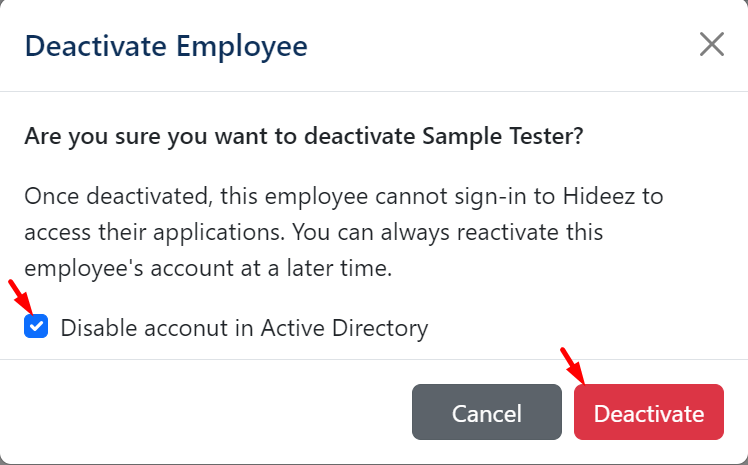Viewport: 748px width, 465px height.
Task: Confirm with the red Deactivate button
Action: [648, 413]
